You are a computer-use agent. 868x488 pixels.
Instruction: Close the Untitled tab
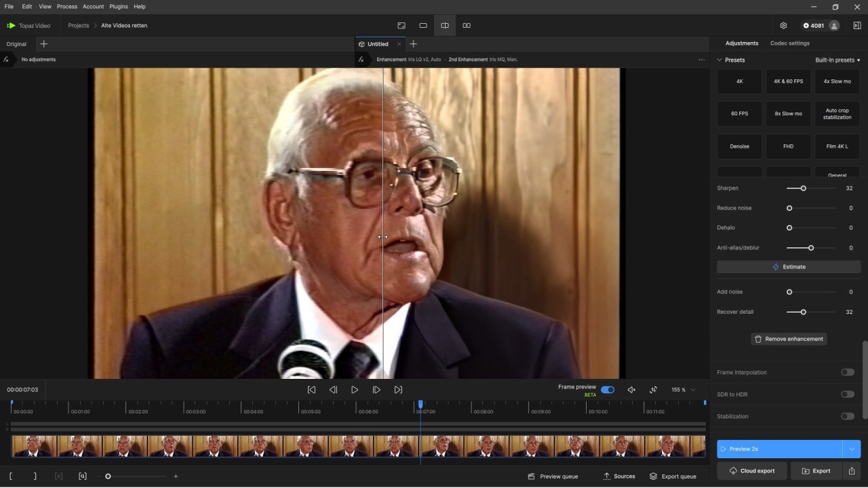(399, 44)
